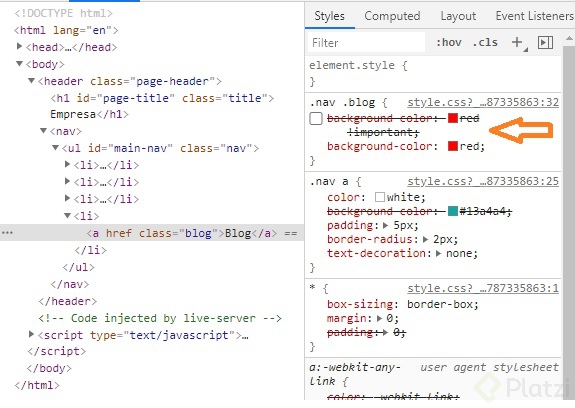
Task: Collapse the body element node
Action: [19, 63]
